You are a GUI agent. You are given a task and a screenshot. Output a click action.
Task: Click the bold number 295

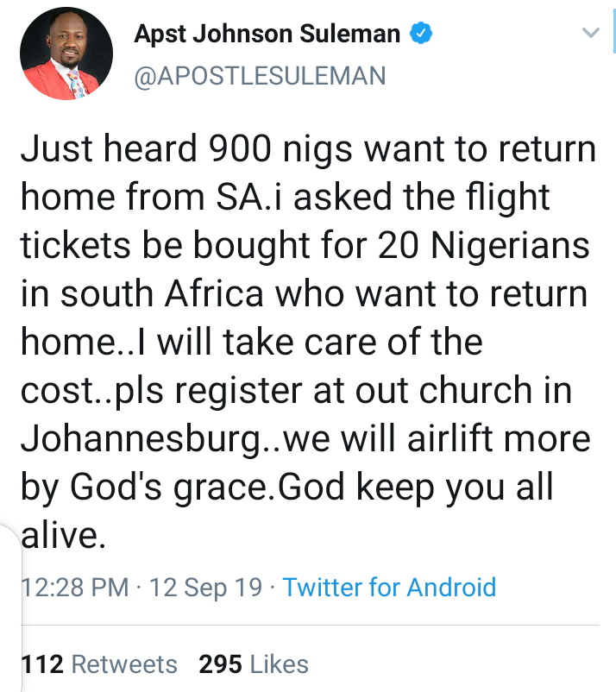(220, 664)
